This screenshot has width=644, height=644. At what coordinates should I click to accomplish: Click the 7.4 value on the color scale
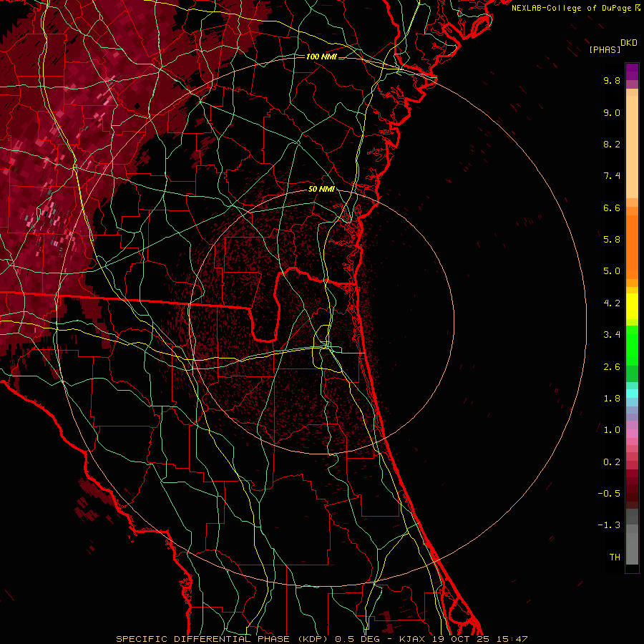pyautogui.click(x=612, y=176)
